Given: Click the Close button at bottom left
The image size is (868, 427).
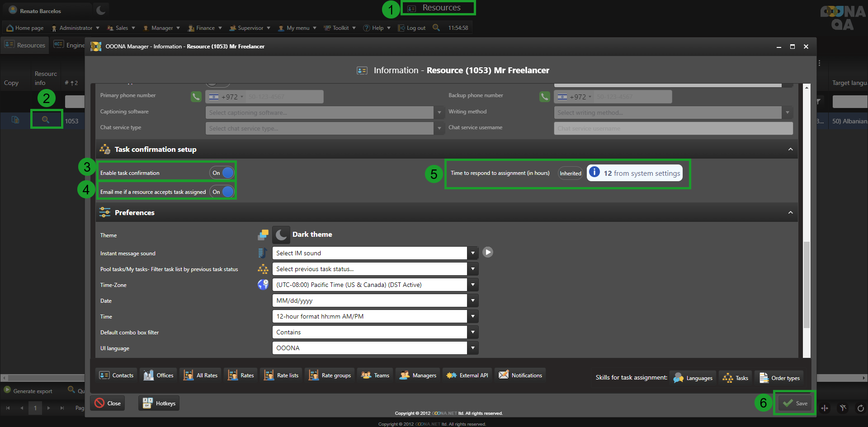Looking at the screenshot, I should [x=108, y=404].
